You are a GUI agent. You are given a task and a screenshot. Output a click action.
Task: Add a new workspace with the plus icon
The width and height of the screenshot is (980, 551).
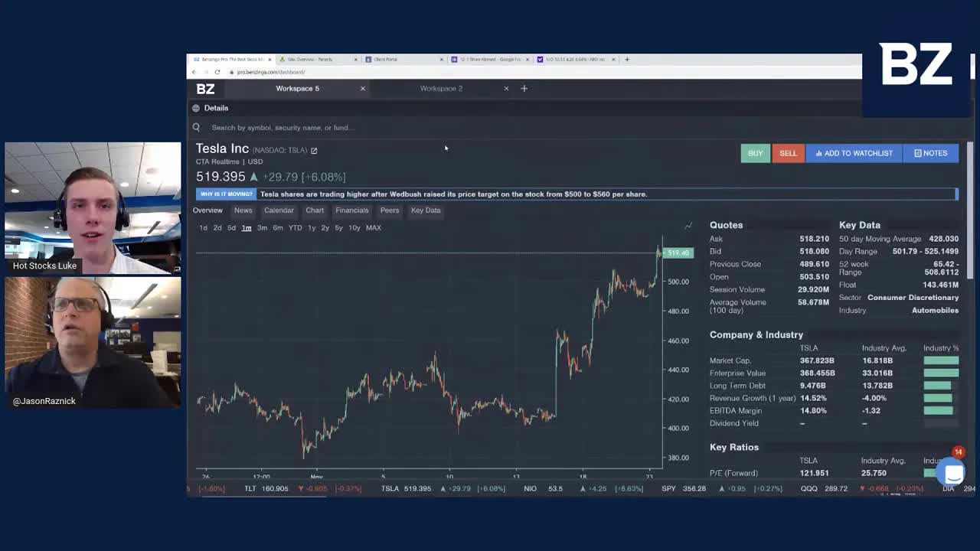pos(524,89)
